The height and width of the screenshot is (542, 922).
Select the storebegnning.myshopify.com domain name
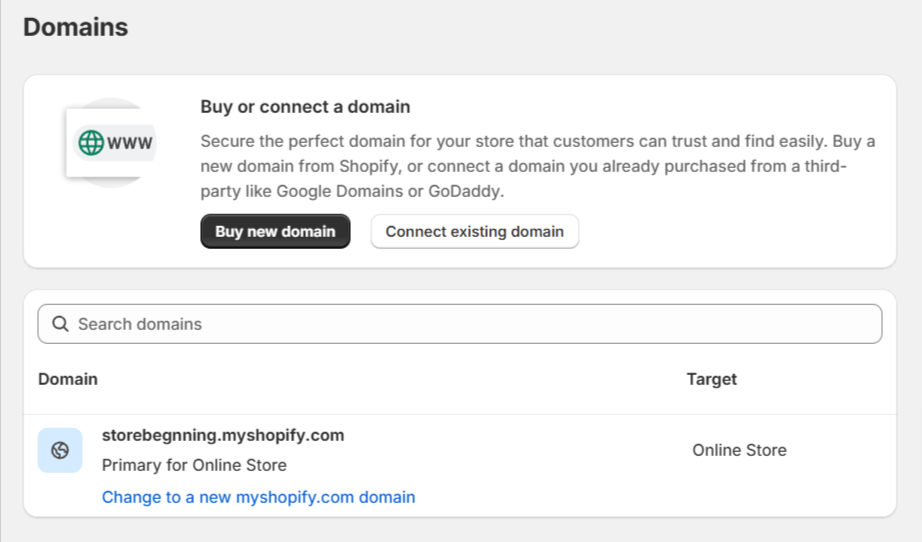(223, 435)
